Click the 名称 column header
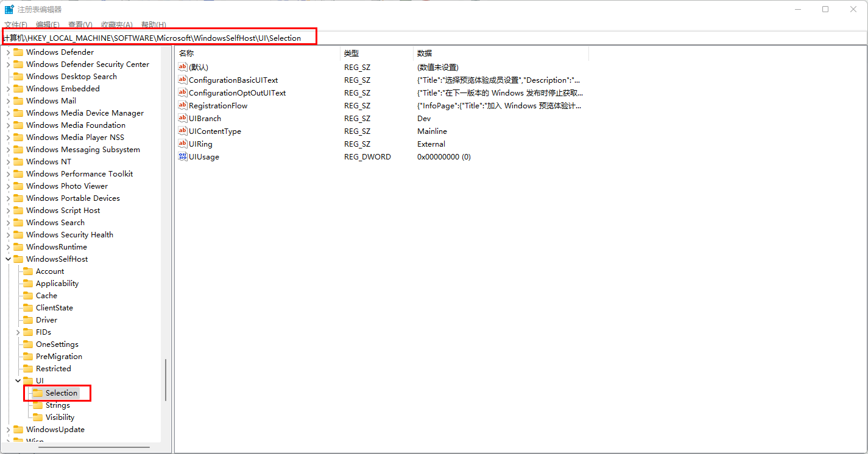This screenshot has height=454, width=868. 186,53
